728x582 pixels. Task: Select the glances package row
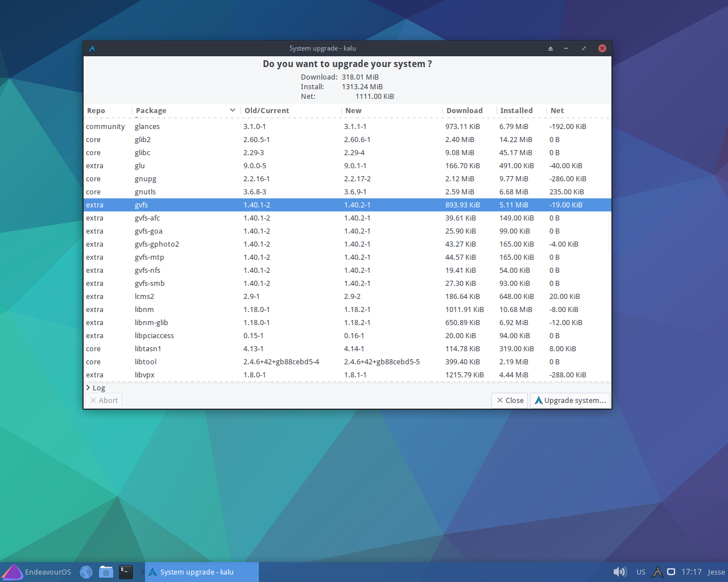pyautogui.click(x=347, y=126)
